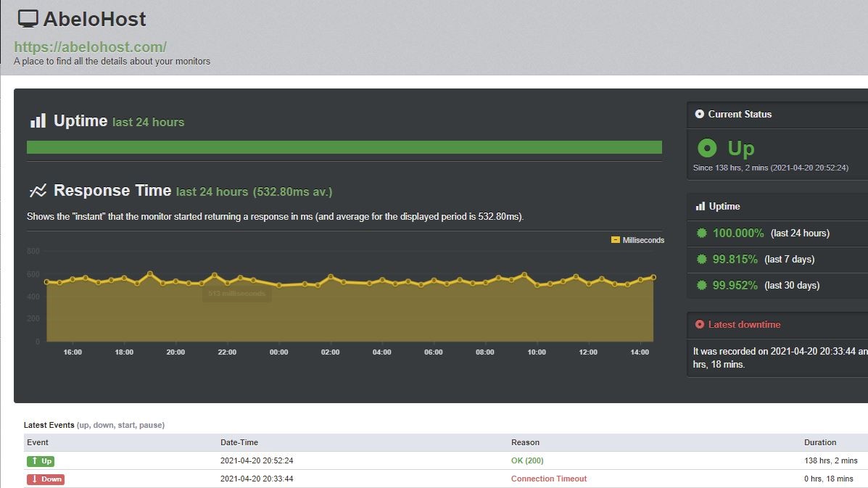Click the green badge next to 99.952%
The image size is (868, 488).
click(x=701, y=285)
